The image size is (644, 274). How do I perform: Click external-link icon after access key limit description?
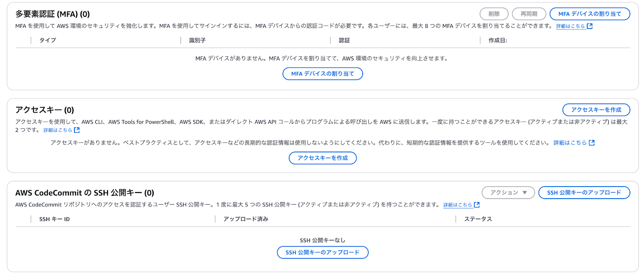pos(77,130)
